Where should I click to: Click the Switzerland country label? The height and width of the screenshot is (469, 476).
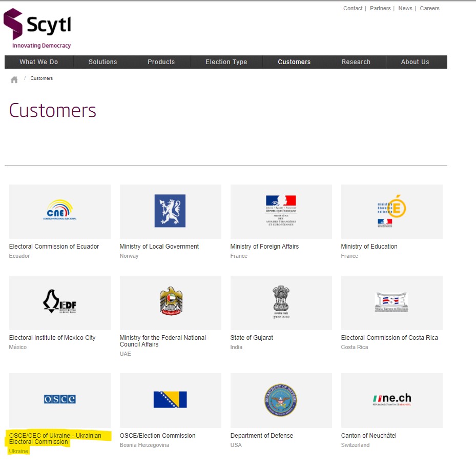355,445
